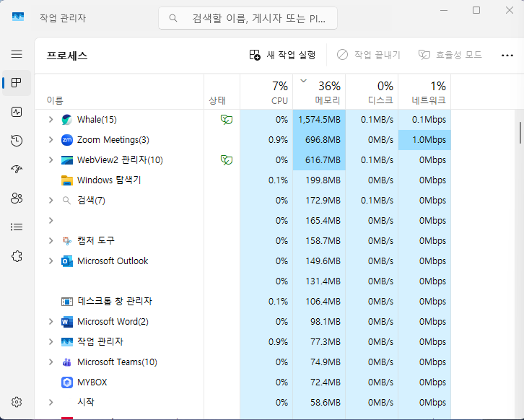
Task: Click the 캡처 도구 icon
Action: click(67, 240)
